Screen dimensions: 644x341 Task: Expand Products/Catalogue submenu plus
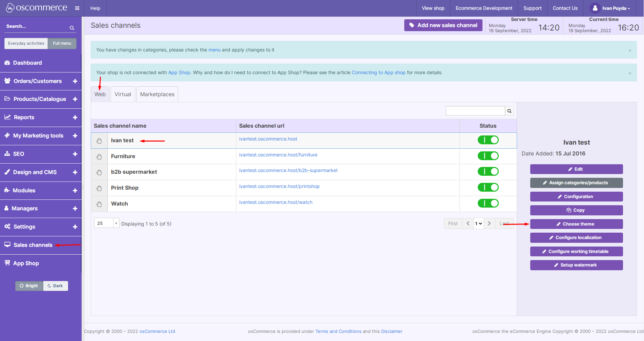coord(75,99)
